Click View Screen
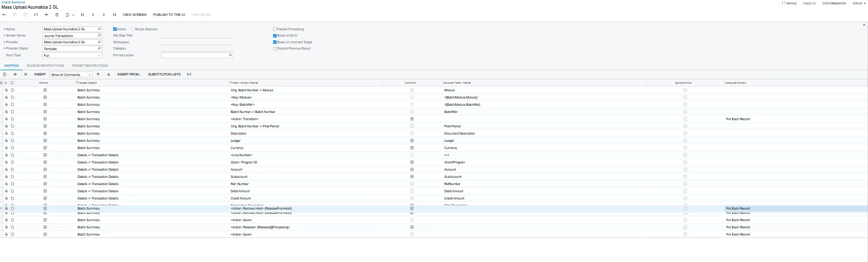Screen dimensions: 868x262 point(134,15)
